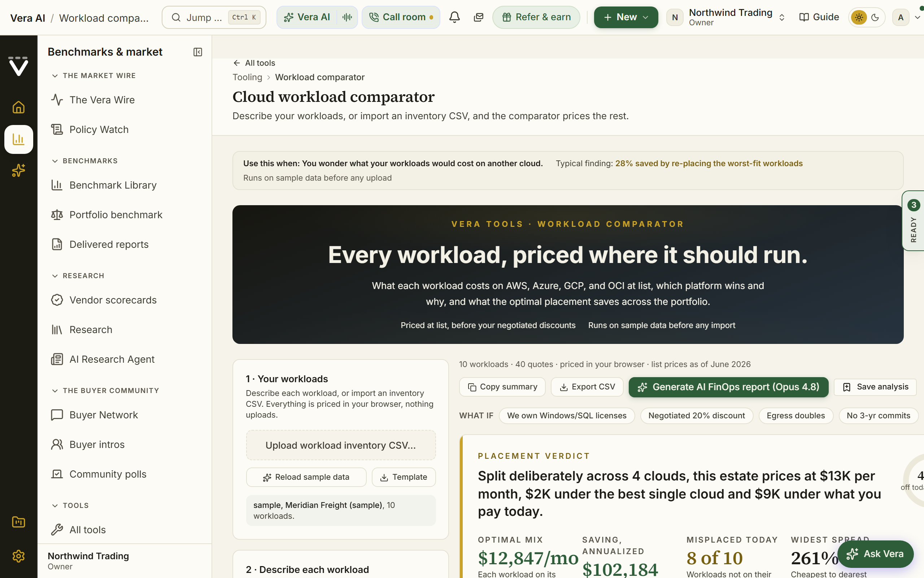Click the Vera AI breadcrumb in header

coord(27,18)
